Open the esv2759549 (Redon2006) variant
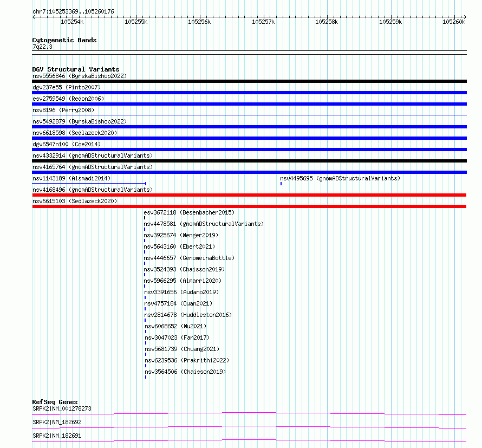482x448 pixels. tap(68, 99)
